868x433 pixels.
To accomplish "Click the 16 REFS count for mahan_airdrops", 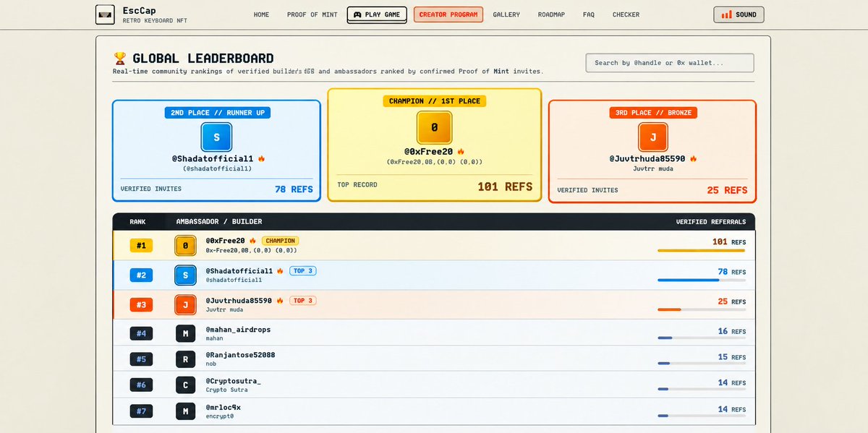I will pyautogui.click(x=731, y=331).
